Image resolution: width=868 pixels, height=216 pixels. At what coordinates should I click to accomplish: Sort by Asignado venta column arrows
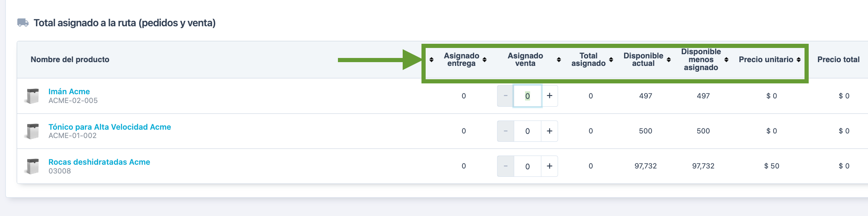point(559,60)
